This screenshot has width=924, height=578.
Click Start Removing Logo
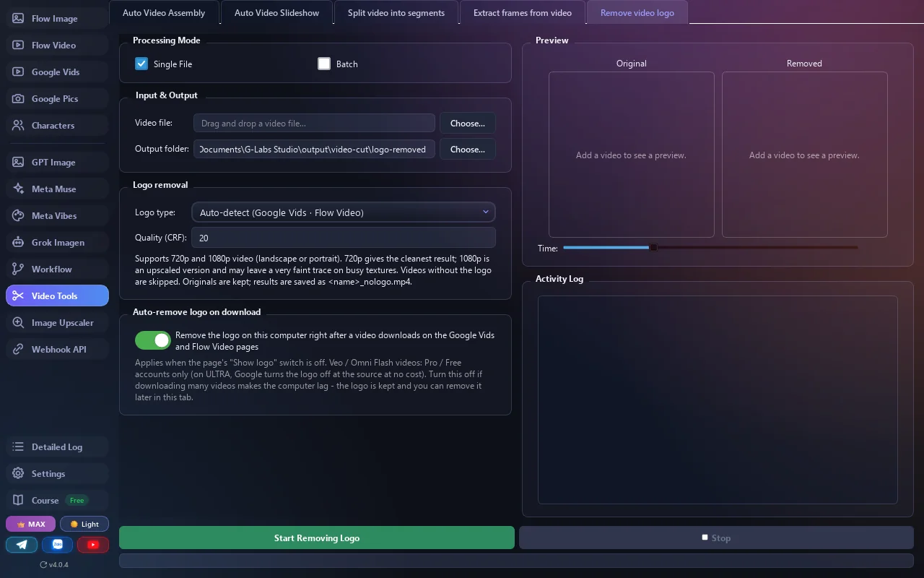click(x=317, y=538)
